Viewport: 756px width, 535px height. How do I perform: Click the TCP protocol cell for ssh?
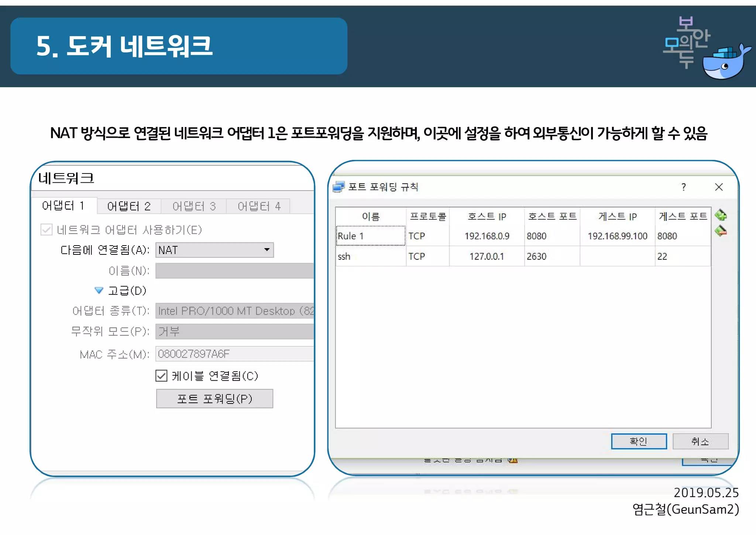coord(428,256)
